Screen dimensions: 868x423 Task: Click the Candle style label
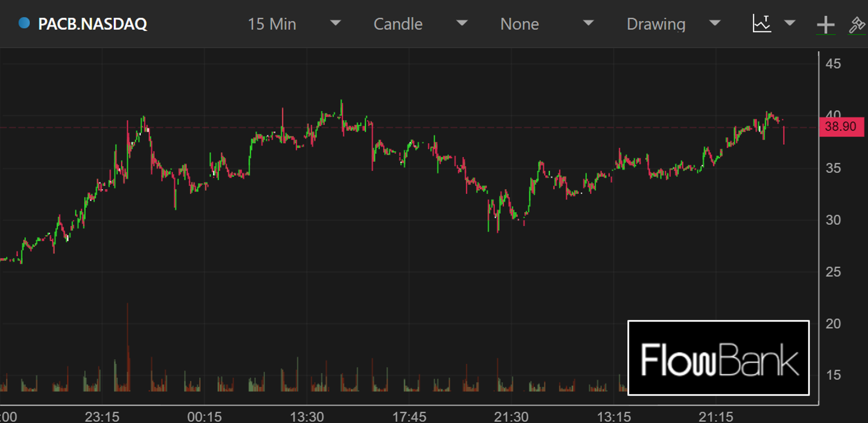click(x=398, y=24)
